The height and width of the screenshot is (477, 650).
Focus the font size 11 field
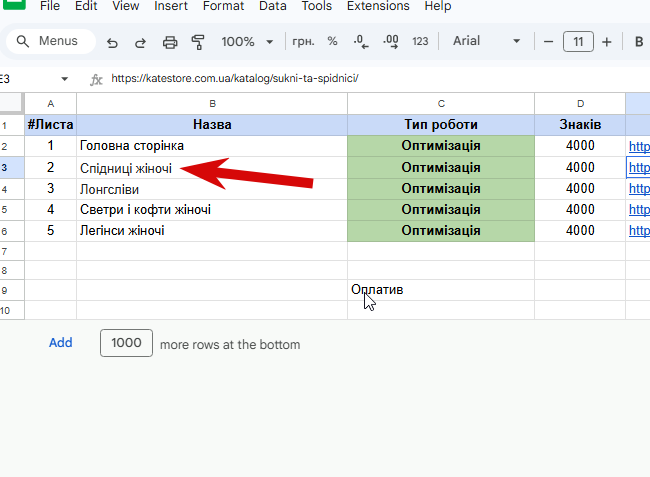578,41
